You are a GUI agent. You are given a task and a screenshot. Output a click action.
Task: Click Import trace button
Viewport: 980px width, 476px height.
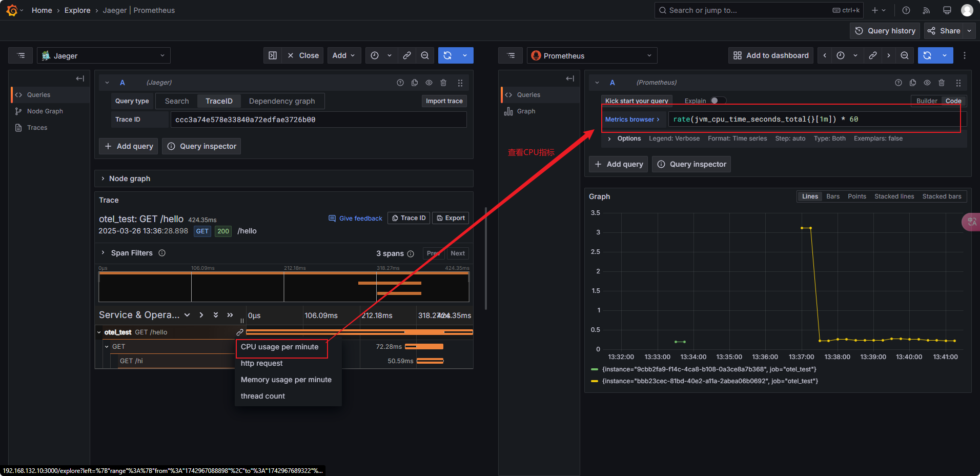point(444,101)
